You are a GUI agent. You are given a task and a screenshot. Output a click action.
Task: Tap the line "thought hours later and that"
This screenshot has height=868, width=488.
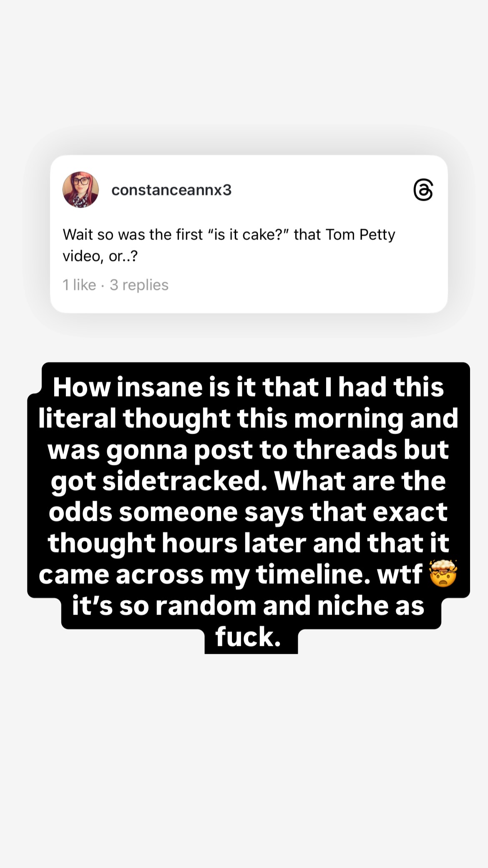[248, 543]
